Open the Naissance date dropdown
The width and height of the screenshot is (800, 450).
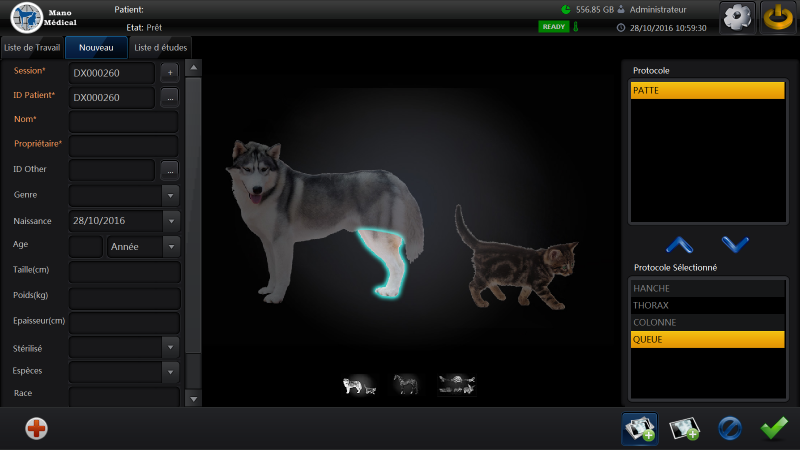point(171,221)
